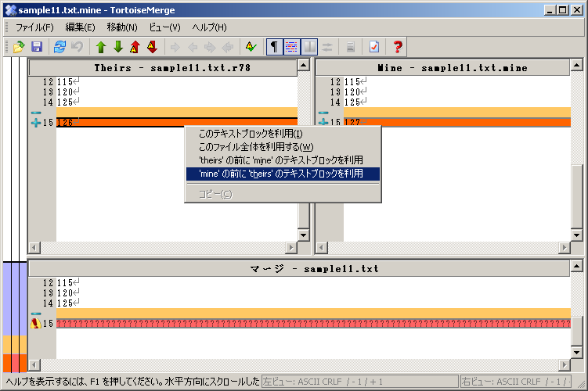Click the マージ - sample11.txt pane header
This screenshot has height=391, width=588.
[299, 269]
